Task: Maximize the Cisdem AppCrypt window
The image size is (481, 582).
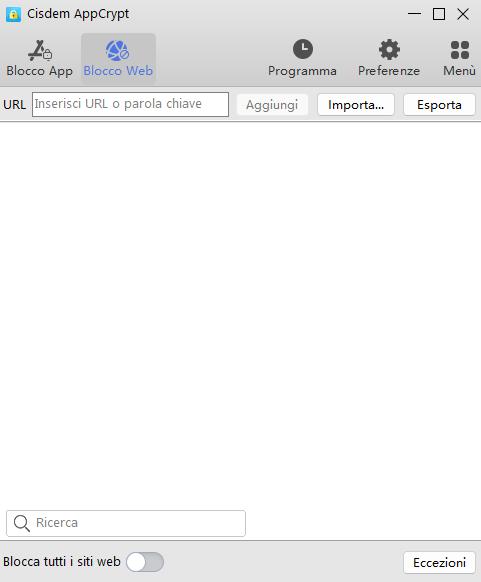Action: 439,14
